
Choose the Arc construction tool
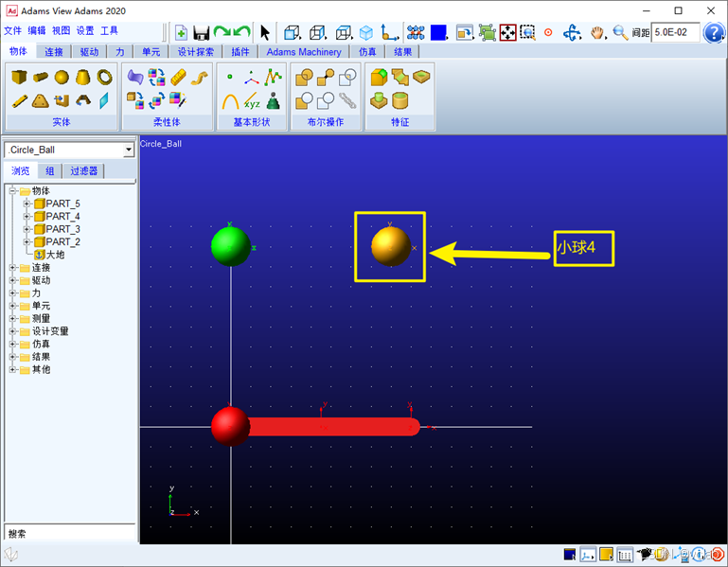[x=230, y=100]
